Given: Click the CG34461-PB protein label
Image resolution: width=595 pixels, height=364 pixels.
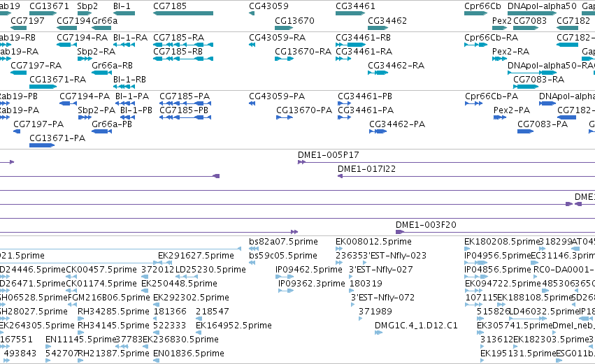Looking at the screenshot, I should [x=365, y=96].
